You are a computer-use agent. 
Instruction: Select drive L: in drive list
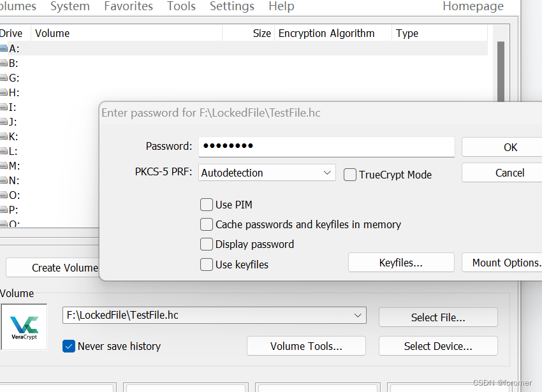13,151
